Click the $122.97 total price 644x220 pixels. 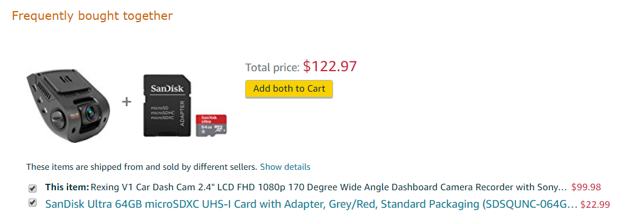pyautogui.click(x=330, y=67)
